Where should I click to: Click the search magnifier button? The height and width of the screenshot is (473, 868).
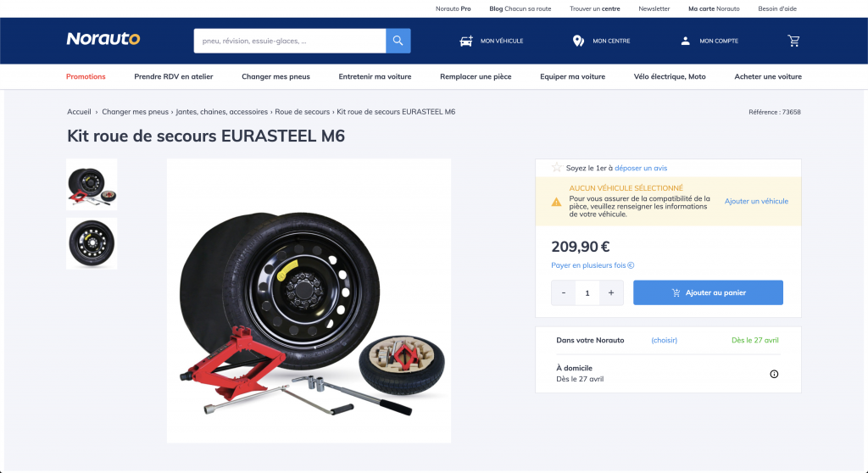398,41
